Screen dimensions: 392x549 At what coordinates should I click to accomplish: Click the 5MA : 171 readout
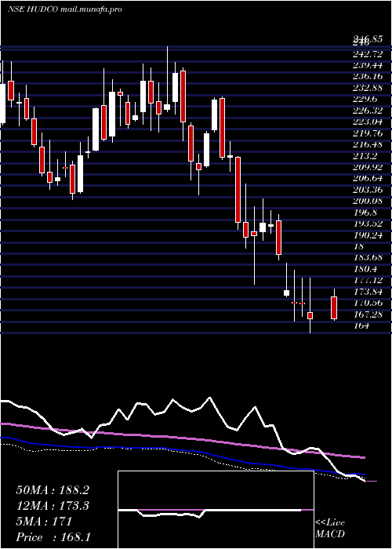[44, 522]
